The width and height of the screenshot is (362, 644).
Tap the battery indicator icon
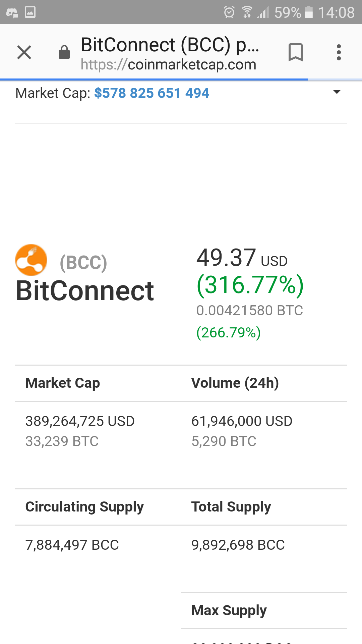point(309,12)
